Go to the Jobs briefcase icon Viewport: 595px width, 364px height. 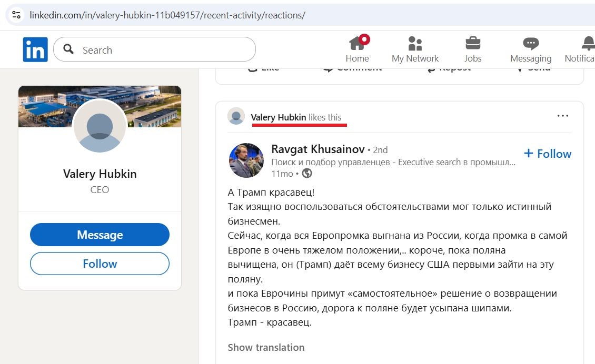click(472, 43)
